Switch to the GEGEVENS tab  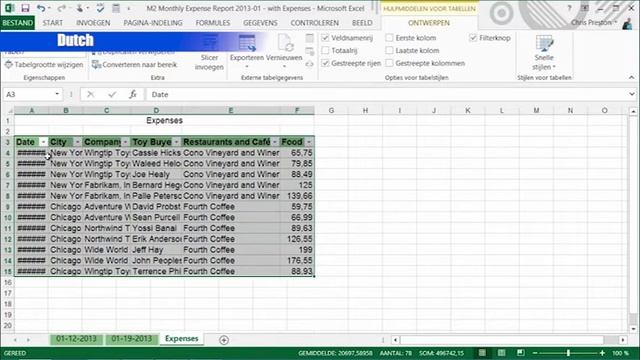point(260,23)
